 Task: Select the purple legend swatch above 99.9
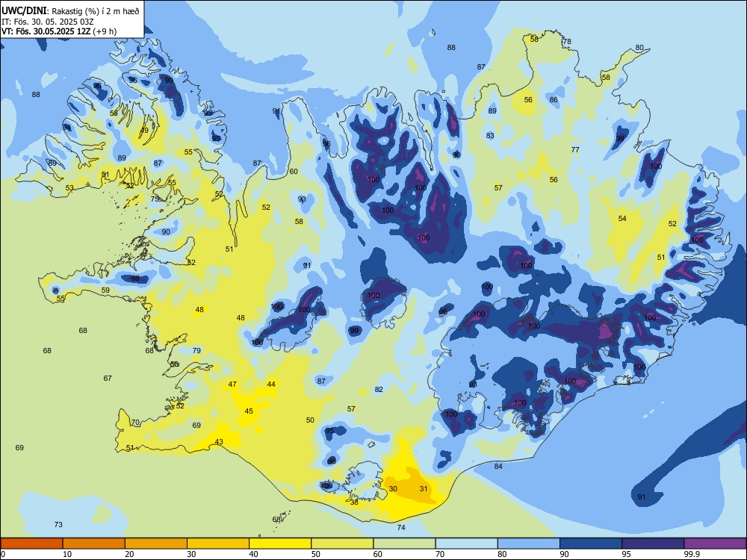tap(715, 544)
